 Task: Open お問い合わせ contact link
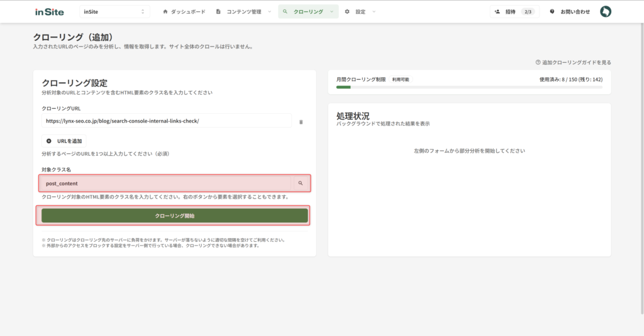pyautogui.click(x=575, y=11)
